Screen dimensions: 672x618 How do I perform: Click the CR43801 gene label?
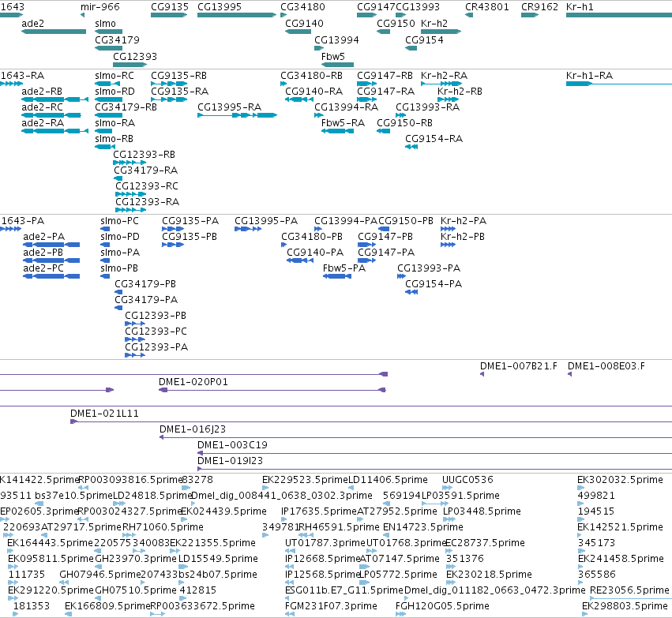click(x=487, y=7)
